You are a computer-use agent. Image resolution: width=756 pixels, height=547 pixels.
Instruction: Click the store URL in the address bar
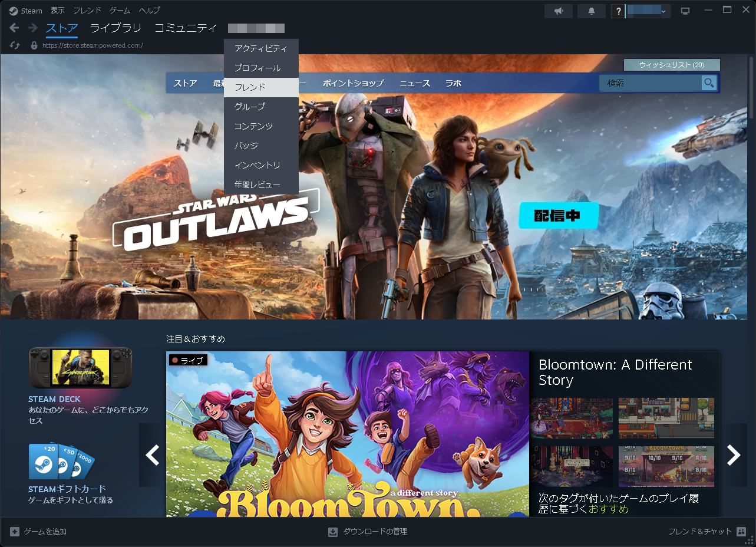pos(93,45)
